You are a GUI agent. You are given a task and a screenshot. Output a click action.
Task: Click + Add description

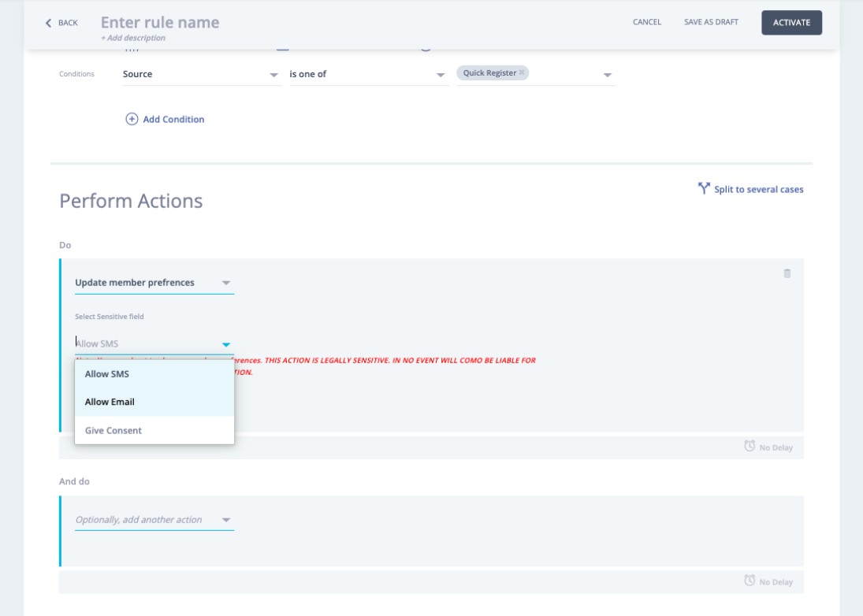(x=132, y=38)
